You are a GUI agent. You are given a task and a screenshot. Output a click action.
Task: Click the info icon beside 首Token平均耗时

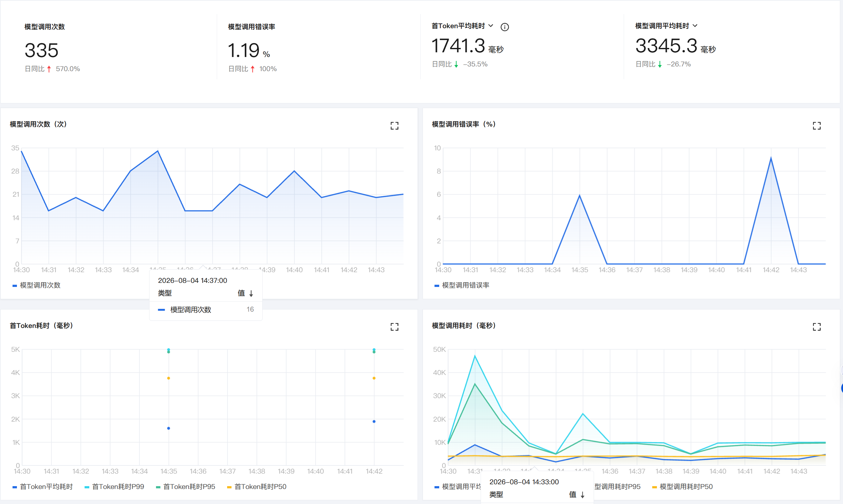(505, 27)
